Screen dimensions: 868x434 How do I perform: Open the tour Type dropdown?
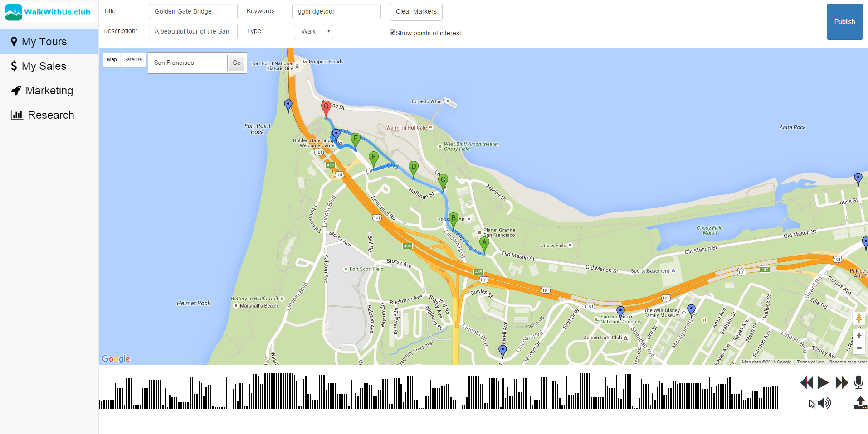[313, 31]
